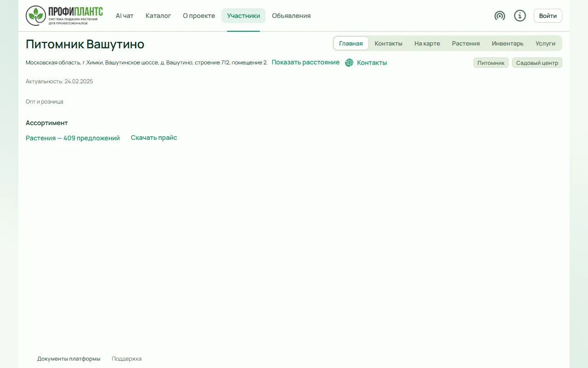Click the Опт и розница text

45,102
